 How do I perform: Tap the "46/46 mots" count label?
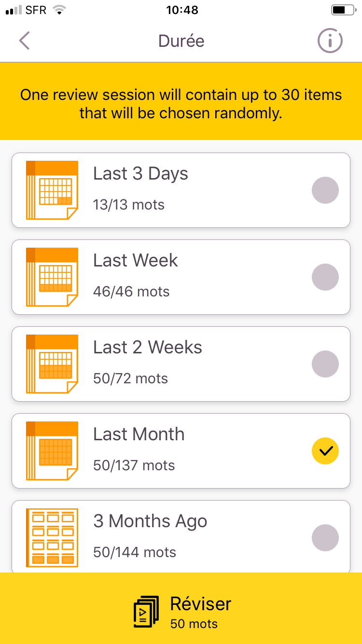click(131, 292)
